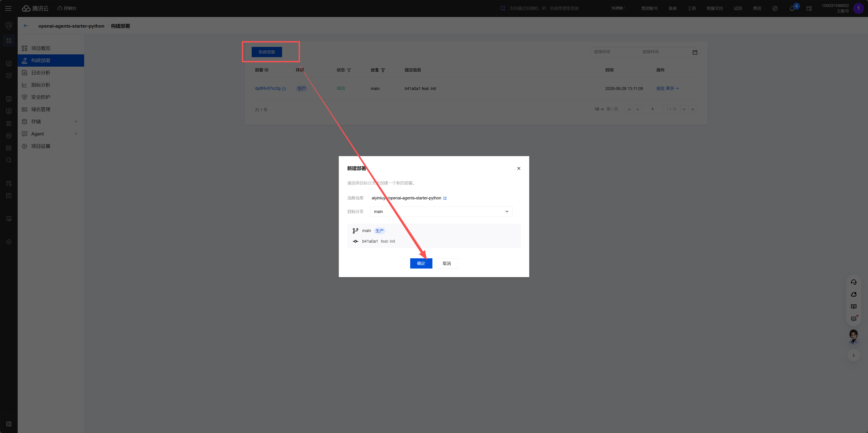This screenshot has height=433, width=868.
Task: Copy deployment ID dp8f4v07cc3g via icon
Action: click(284, 89)
